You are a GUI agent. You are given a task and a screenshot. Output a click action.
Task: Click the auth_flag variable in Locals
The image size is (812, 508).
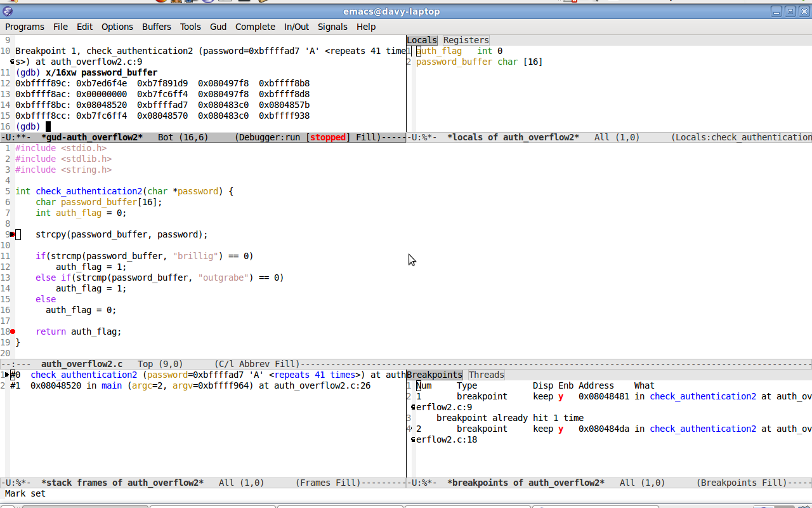click(439, 51)
